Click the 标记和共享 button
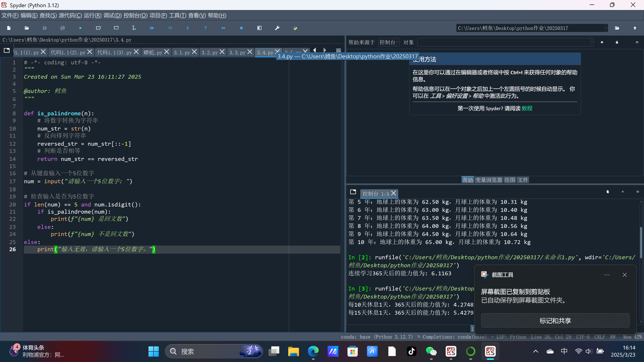 tap(555, 320)
